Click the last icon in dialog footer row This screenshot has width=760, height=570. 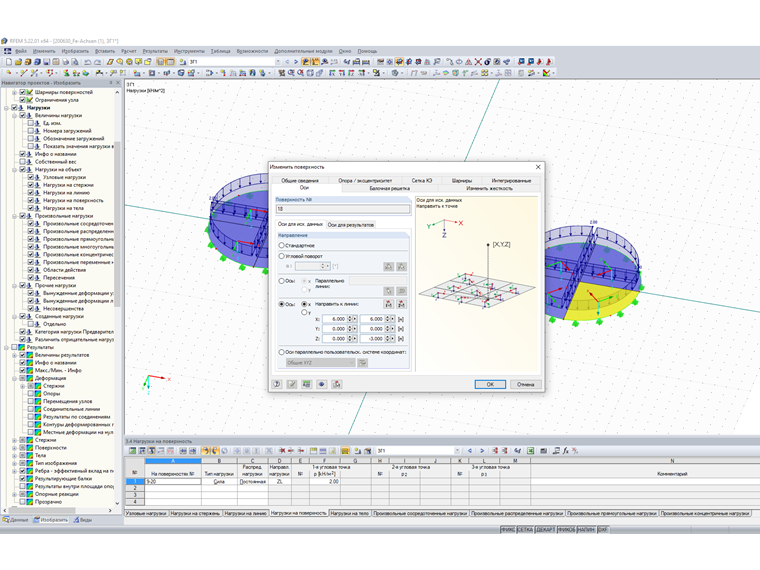tap(336, 384)
